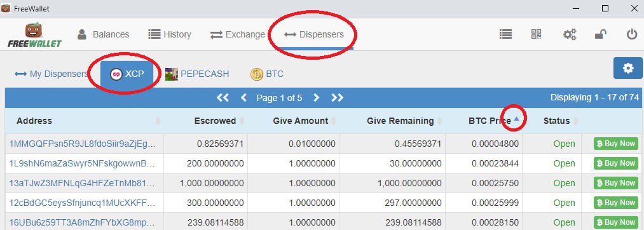Click Buy Now for 0.00004800 price row

615,144
